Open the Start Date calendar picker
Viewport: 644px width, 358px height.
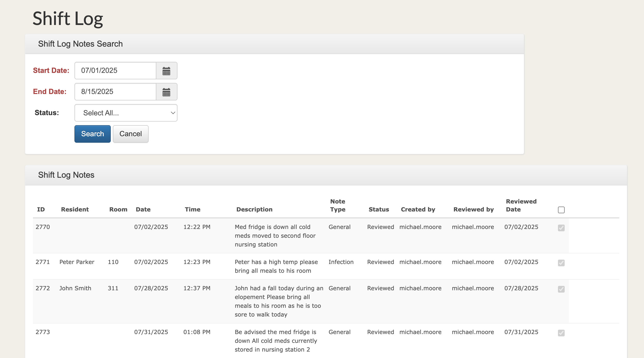pos(166,71)
